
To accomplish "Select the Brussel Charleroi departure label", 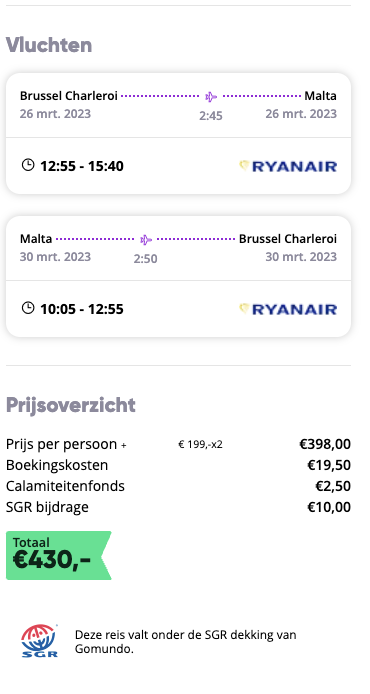I will point(69,96).
